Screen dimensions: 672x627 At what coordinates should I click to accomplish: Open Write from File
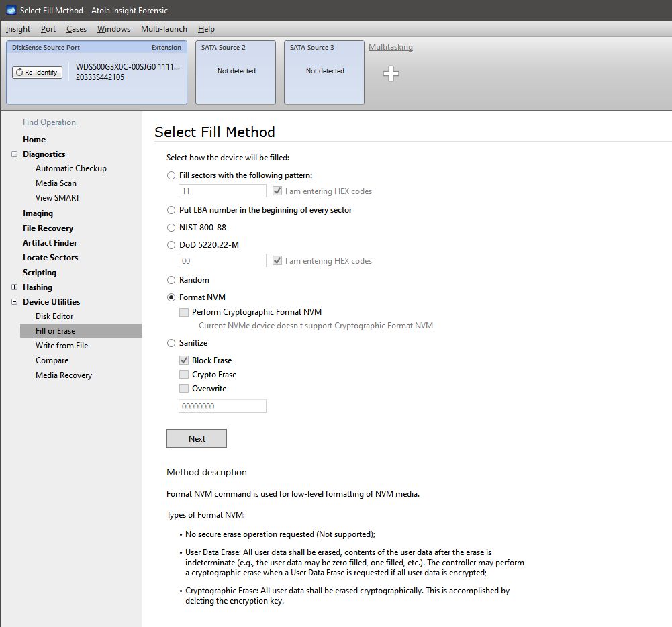point(62,346)
